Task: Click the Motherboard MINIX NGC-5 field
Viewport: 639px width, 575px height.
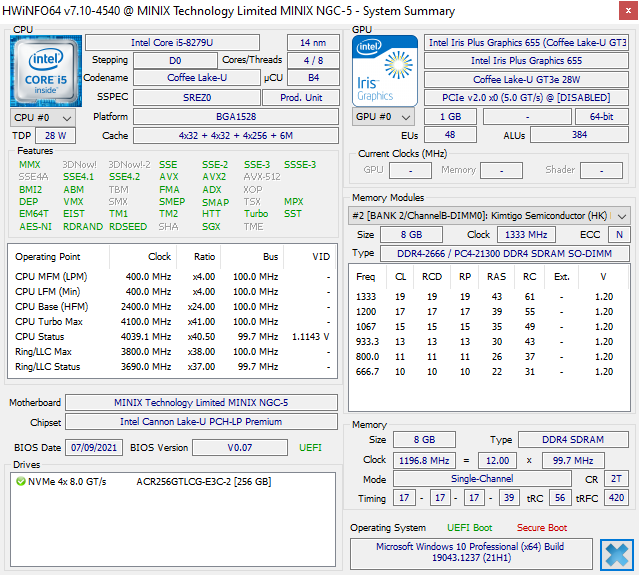Action: 201,403
